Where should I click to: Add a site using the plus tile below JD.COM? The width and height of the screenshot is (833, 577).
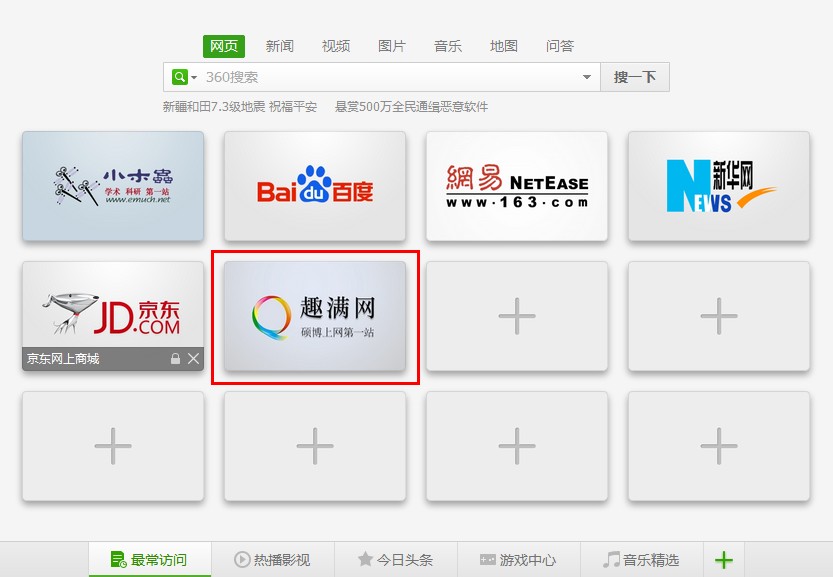(x=113, y=446)
